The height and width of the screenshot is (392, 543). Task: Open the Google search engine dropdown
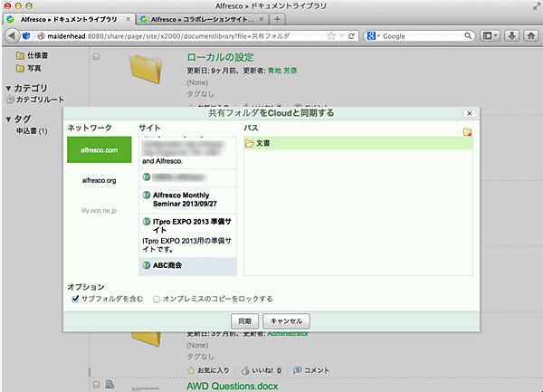(x=374, y=36)
